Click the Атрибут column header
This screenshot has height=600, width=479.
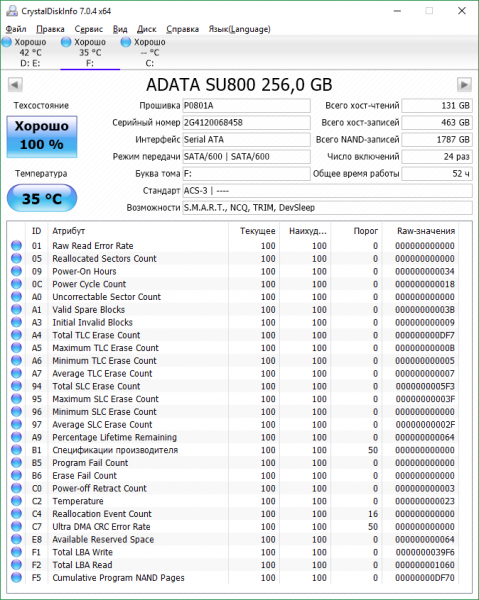click(x=138, y=231)
